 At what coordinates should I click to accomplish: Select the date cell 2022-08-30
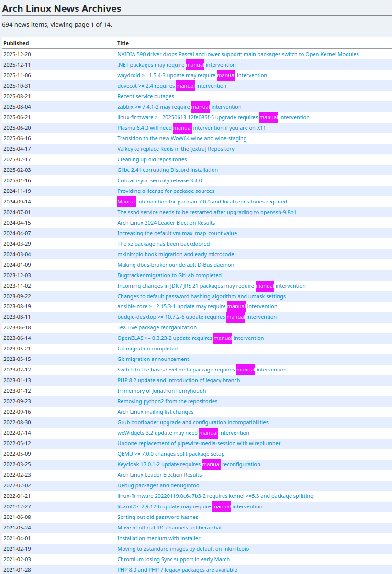(x=17, y=422)
